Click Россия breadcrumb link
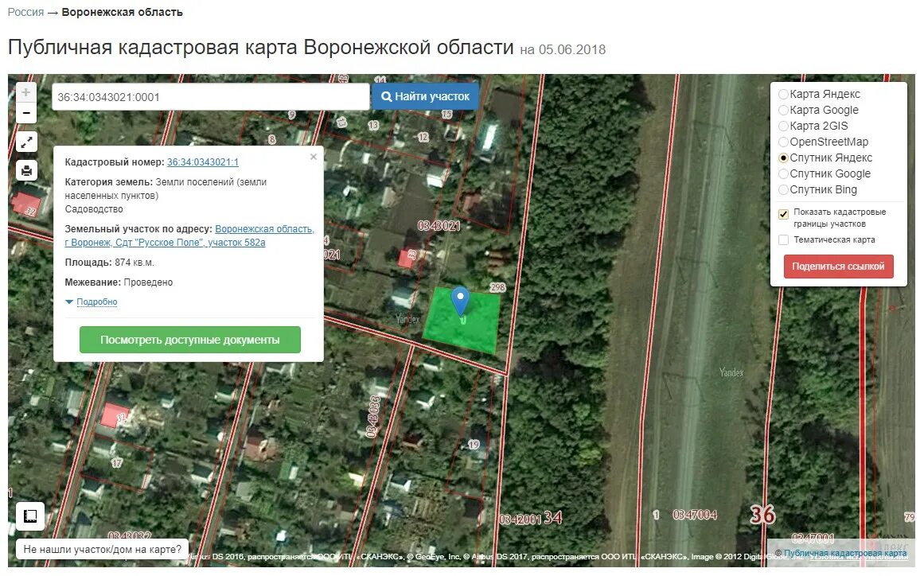 (25, 12)
